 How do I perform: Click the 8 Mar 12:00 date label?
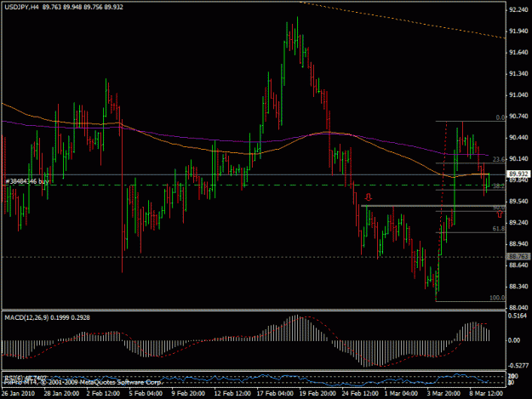tap(486, 393)
